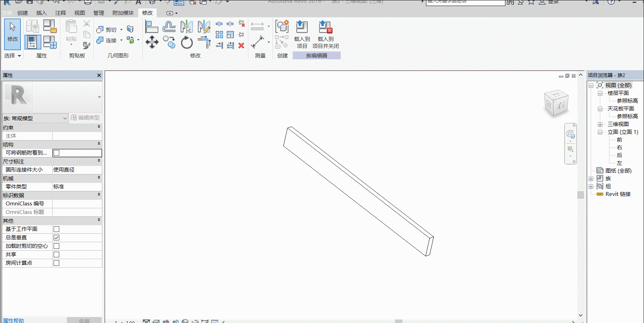Open the 属性帮助 link
Image resolution: width=644 pixels, height=323 pixels.
pos(13,320)
